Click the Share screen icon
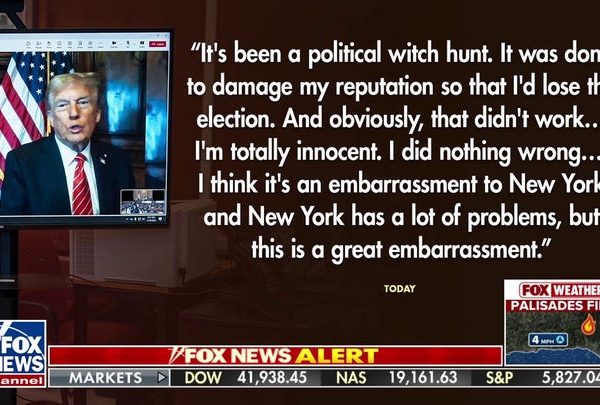This screenshot has width=600, height=405. [x=142, y=44]
